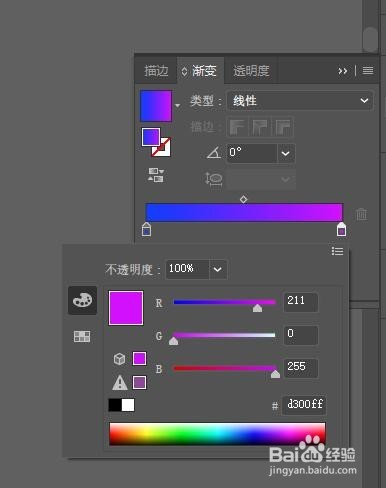Click the G value field 0
Image resolution: width=386 pixels, height=488 pixels.
pos(301,335)
